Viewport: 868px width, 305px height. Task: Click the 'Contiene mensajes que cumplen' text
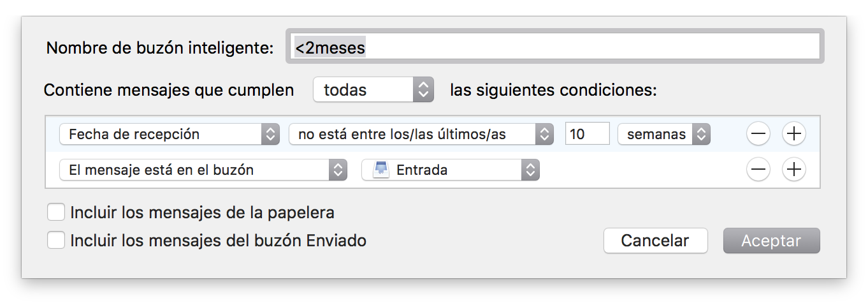click(x=169, y=90)
